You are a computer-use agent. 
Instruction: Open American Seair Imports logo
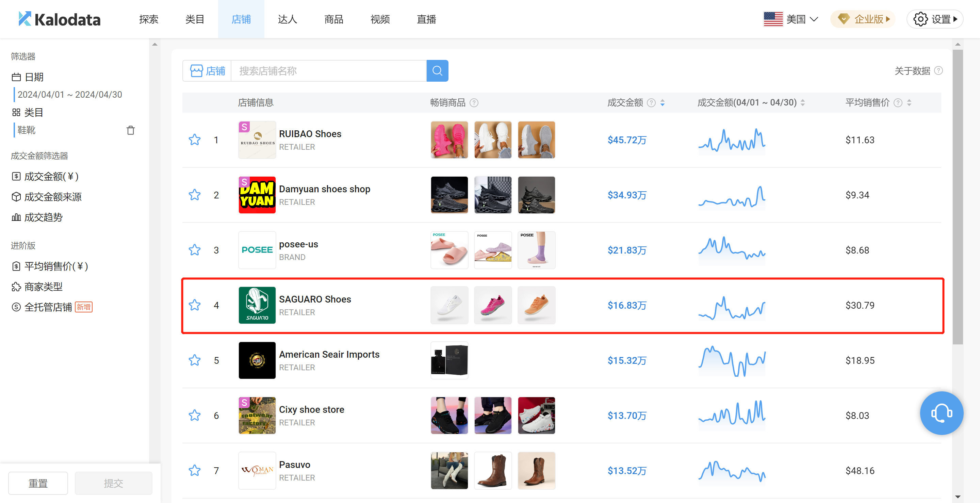point(257,360)
